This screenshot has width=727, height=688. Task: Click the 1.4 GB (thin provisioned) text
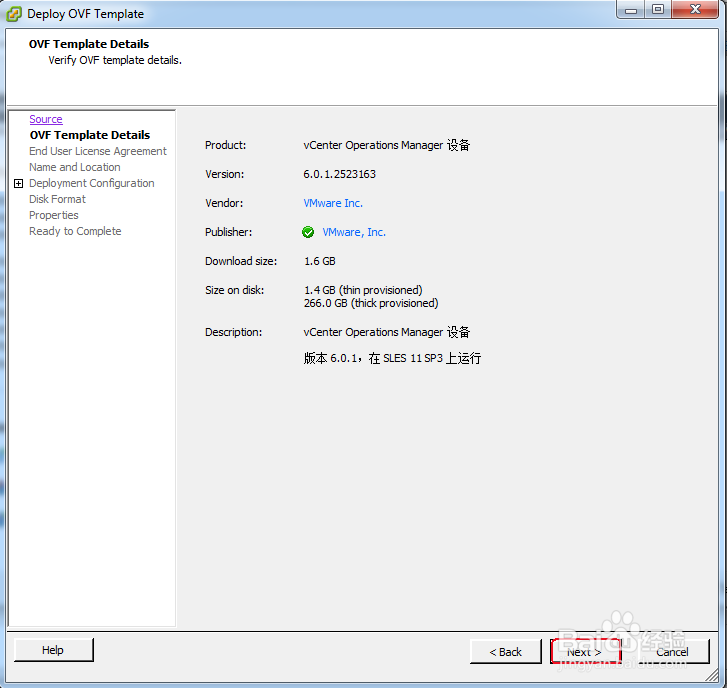(x=363, y=290)
